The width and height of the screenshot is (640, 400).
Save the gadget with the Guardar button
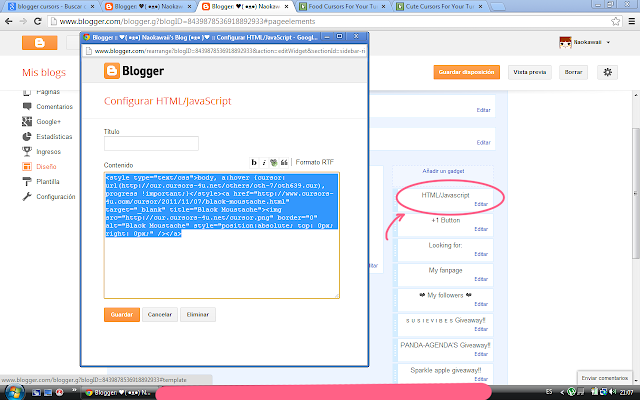[122, 314]
